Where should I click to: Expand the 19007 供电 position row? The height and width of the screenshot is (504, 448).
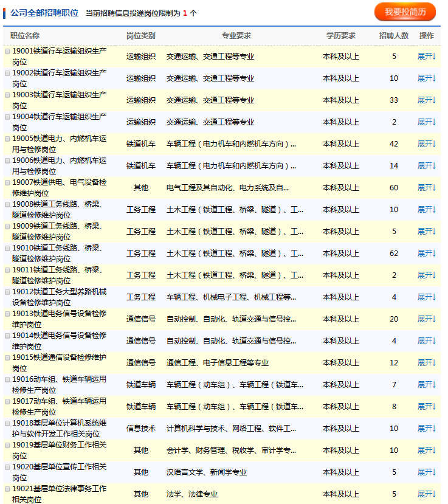426,188
